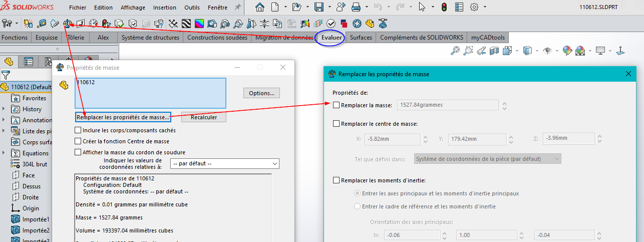The image size is (644, 242).
Task: Click the Open document folder icon
Action: point(296,7)
